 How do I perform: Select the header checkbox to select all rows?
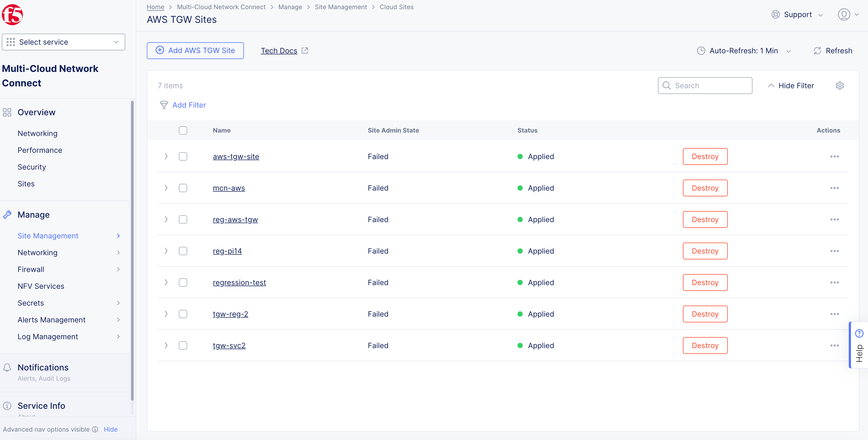coord(183,130)
